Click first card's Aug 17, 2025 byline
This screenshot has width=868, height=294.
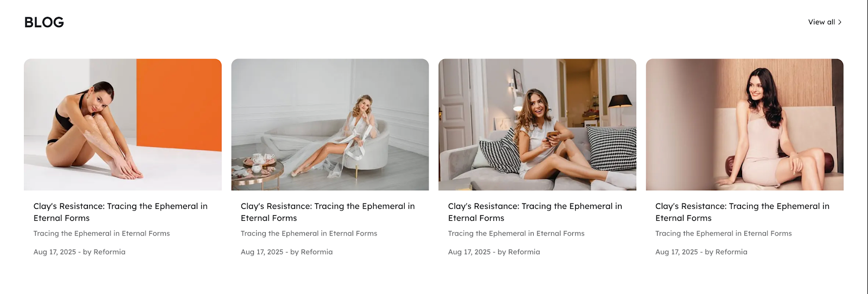79,252
